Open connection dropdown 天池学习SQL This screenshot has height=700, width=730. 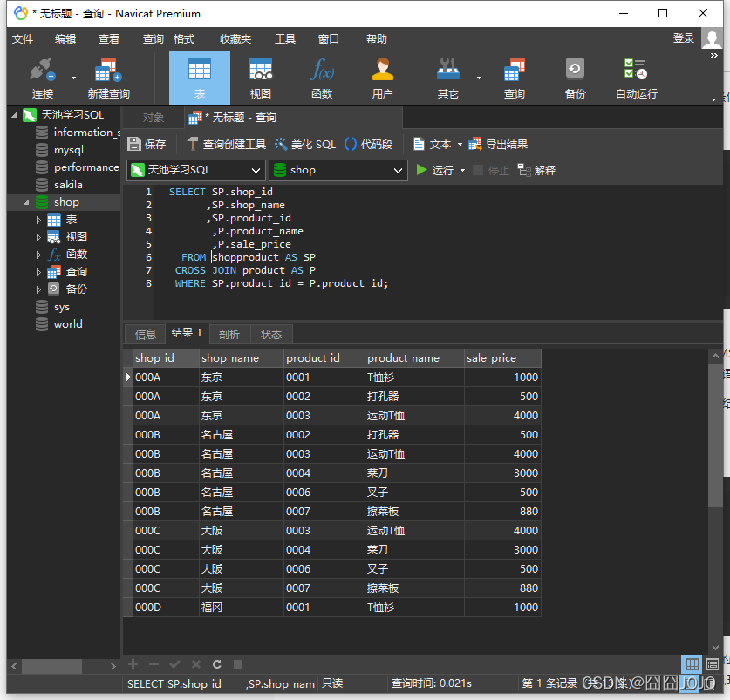coord(196,170)
